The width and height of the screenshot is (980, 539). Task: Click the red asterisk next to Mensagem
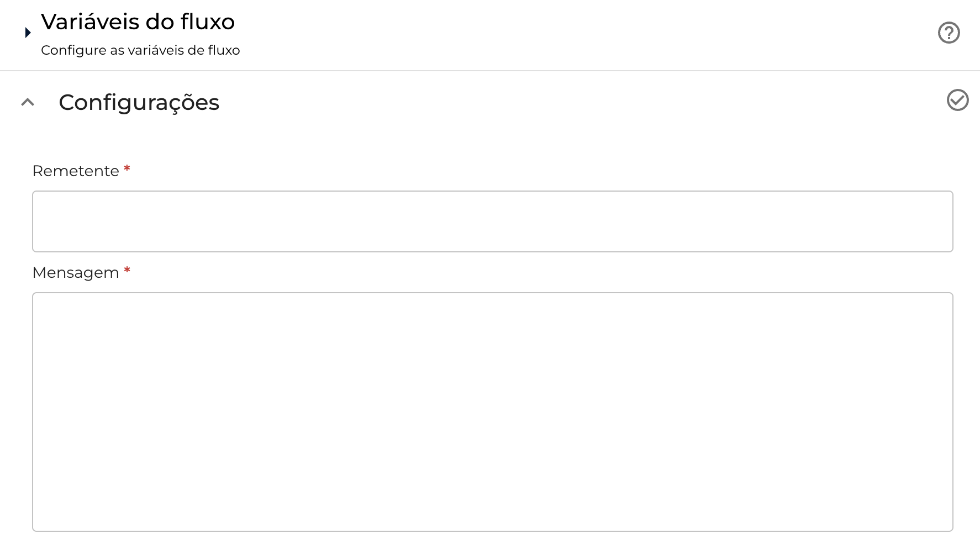127,271
